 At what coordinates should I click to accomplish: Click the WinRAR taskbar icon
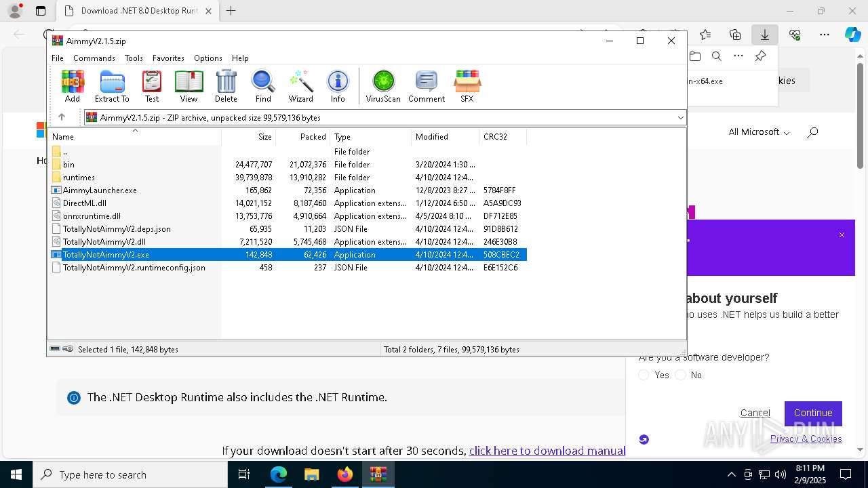378,474
